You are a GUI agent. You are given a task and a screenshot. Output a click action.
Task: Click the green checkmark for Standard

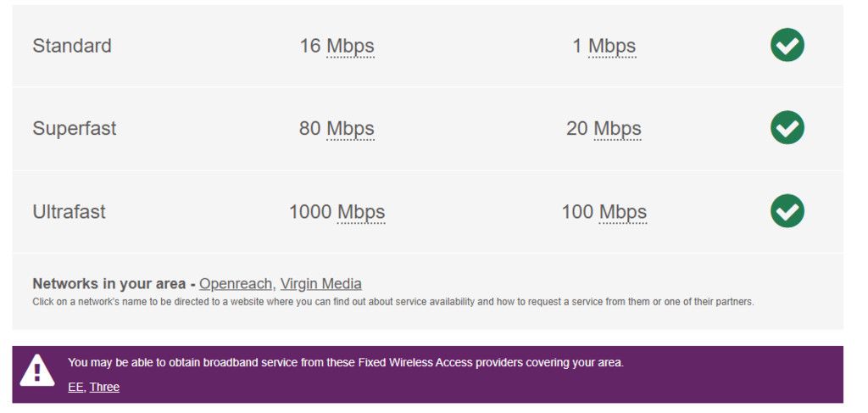[x=787, y=45]
